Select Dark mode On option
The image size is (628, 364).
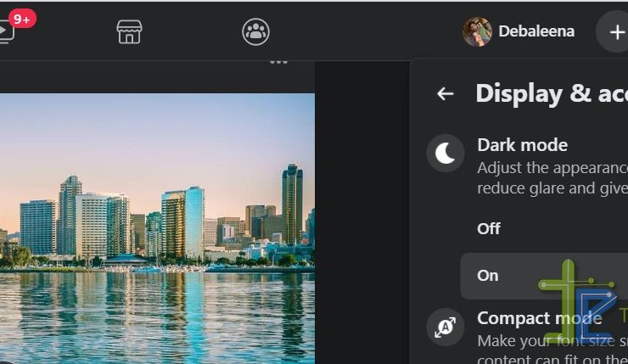click(x=544, y=276)
